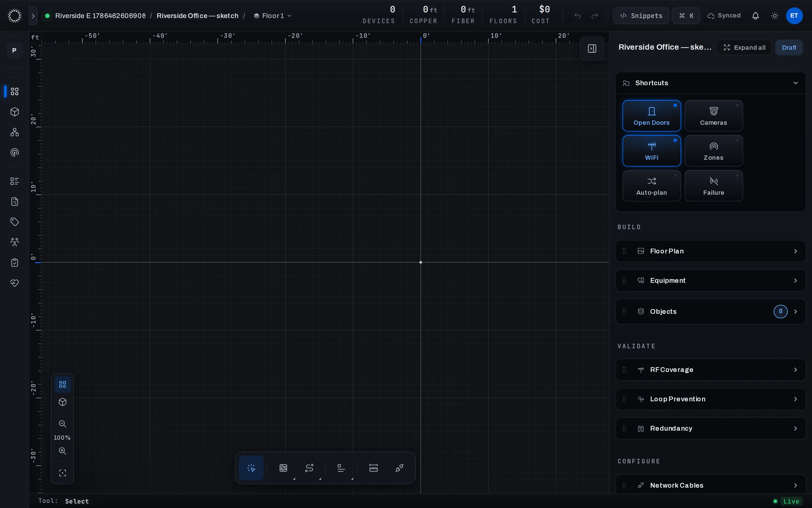This screenshot has height=508, width=812.
Task: Click the Objects count badge showing 0
Action: [x=780, y=312]
